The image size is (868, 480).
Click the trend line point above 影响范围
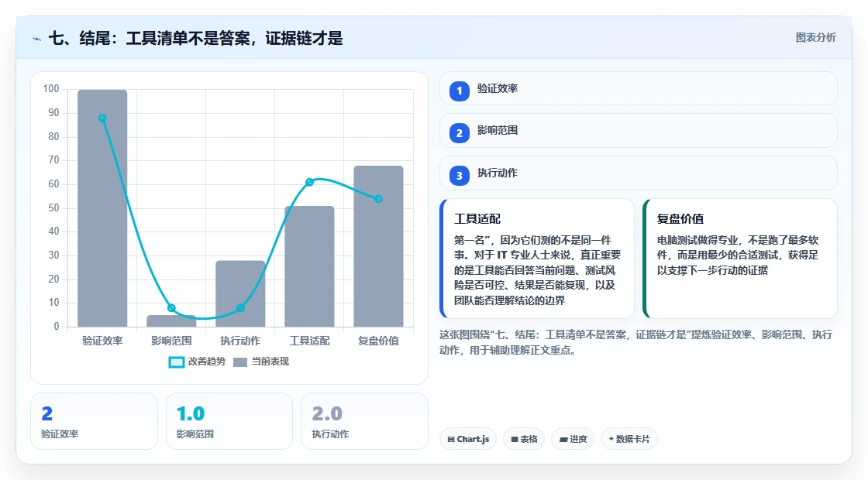point(171,308)
